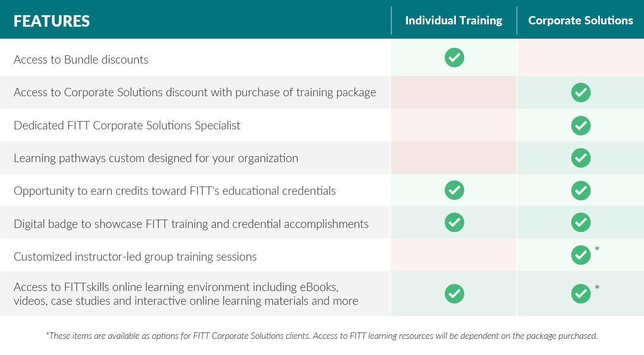Viewport: 644px width, 355px height.
Task: Click Corporate Solutions checkmark for training package discount
Action: [x=581, y=93]
